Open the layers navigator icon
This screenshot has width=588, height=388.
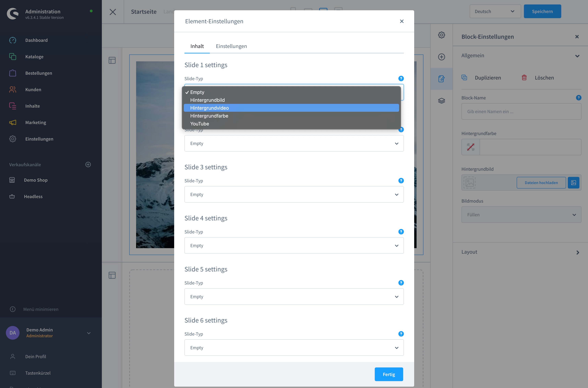(x=441, y=101)
